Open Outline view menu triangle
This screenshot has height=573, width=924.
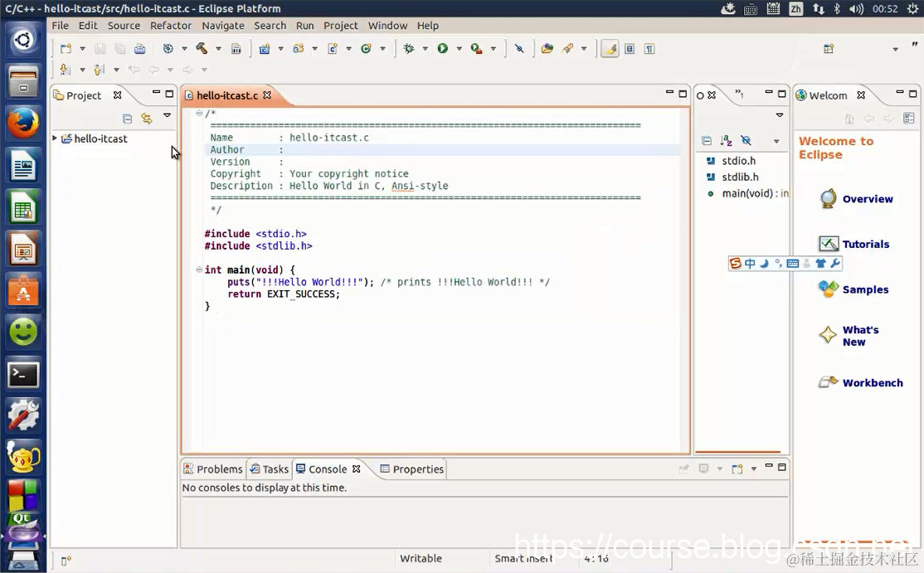[780, 114]
